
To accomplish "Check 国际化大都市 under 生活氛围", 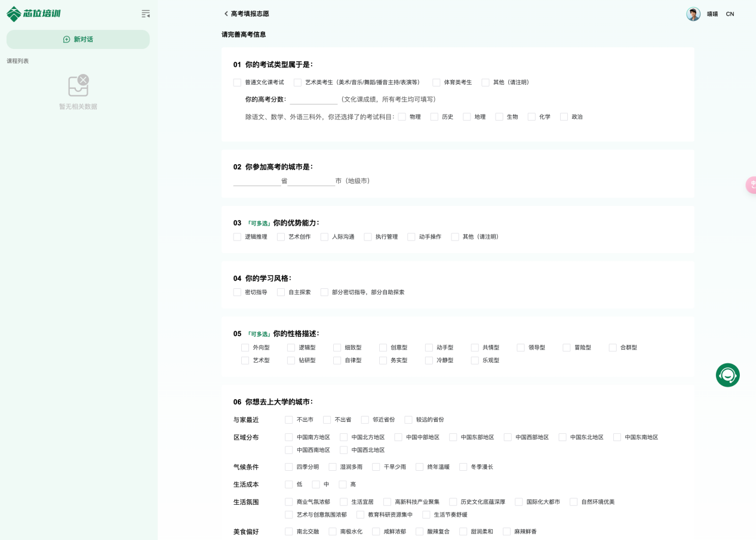I will [x=519, y=502].
